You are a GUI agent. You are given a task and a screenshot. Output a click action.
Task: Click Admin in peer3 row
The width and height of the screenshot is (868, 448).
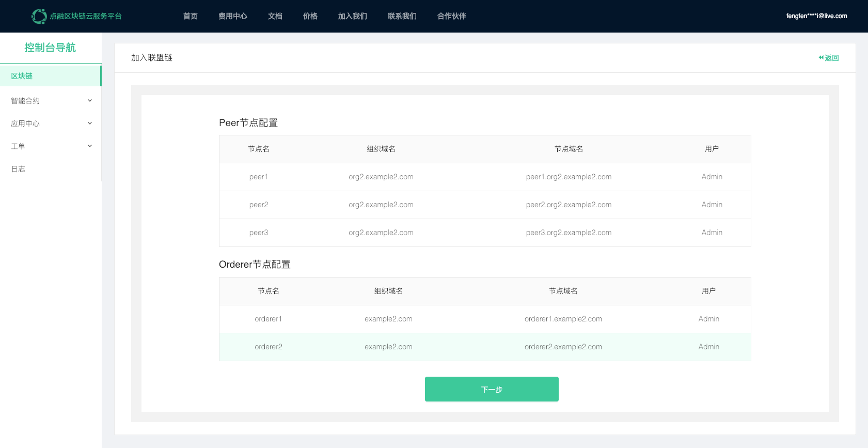click(712, 233)
